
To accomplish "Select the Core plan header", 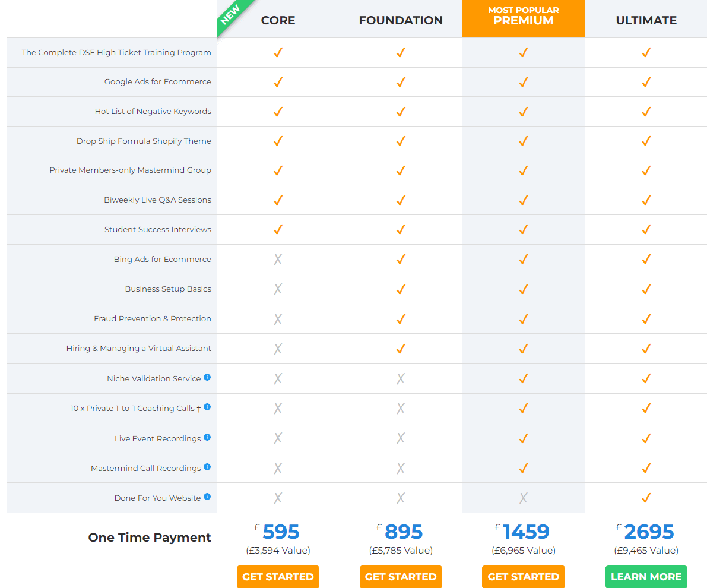I will coord(278,20).
